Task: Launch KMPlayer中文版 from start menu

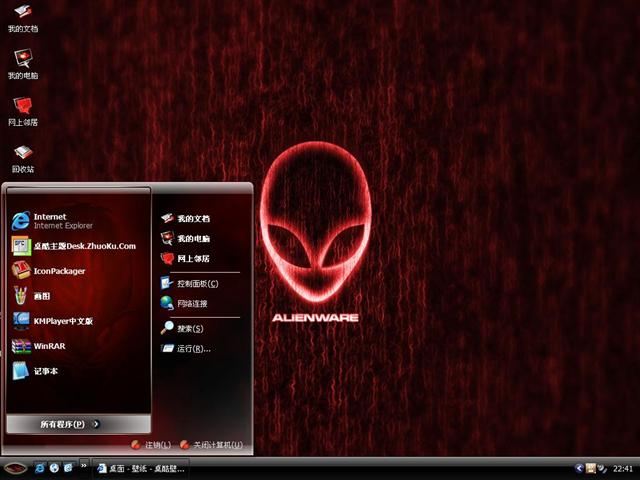Action: click(x=78, y=321)
